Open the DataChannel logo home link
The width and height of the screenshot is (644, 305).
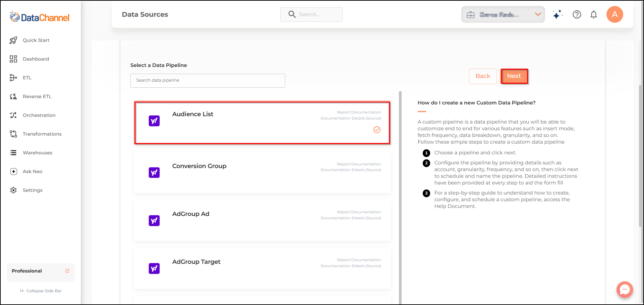(40, 17)
